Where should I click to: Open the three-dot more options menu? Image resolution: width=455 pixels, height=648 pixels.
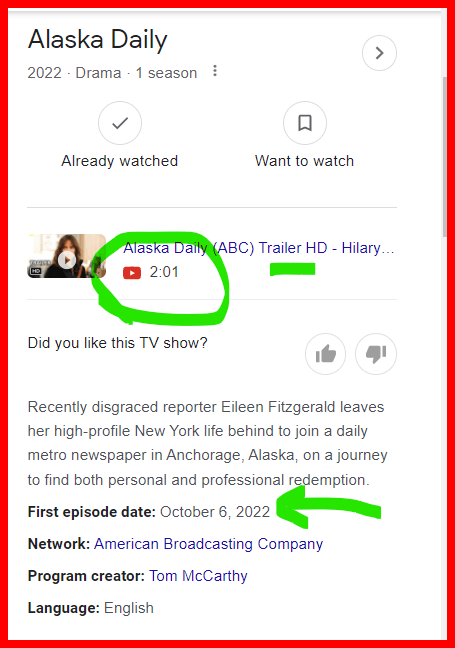point(214,71)
